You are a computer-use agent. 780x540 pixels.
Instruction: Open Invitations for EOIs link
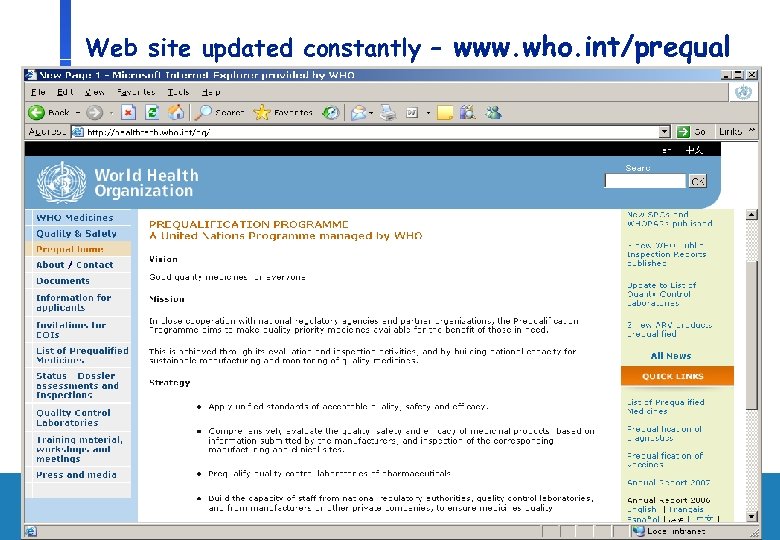[71, 330]
